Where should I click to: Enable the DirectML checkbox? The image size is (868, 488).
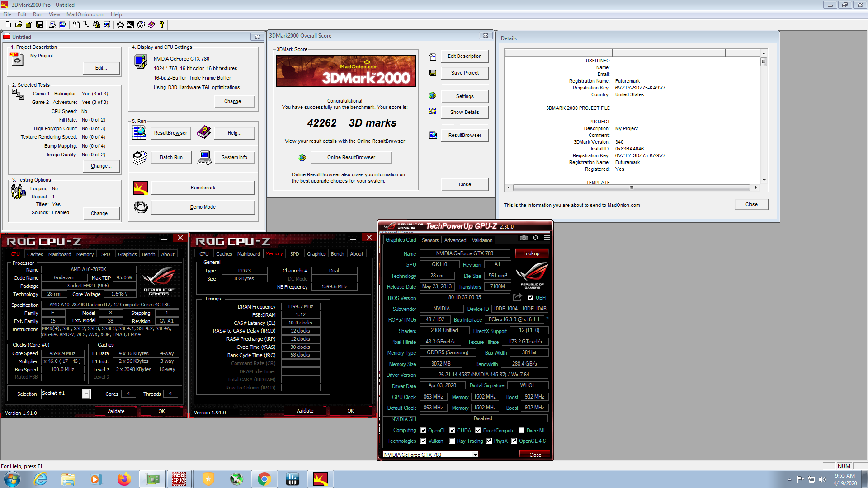pos(521,431)
